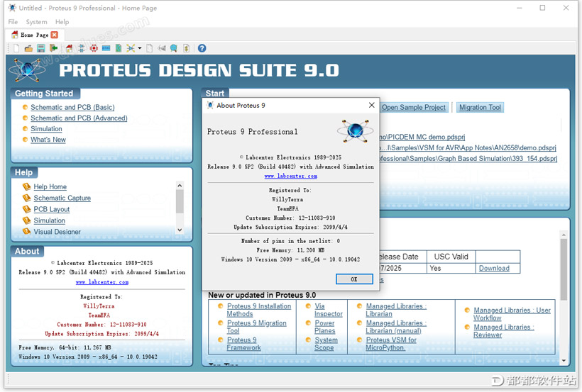This screenshot has width=582, height=392.
Task: Open the Visual Designer help link
Action: tap(57, 231)
